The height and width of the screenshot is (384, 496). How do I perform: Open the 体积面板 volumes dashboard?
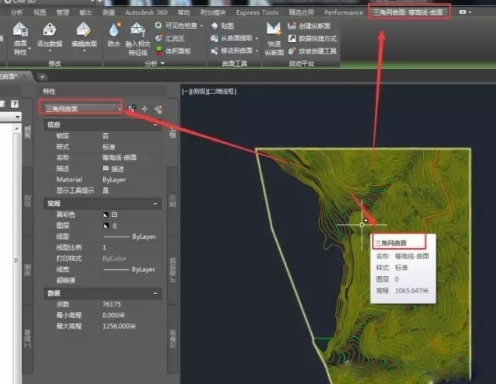[173, 51]
